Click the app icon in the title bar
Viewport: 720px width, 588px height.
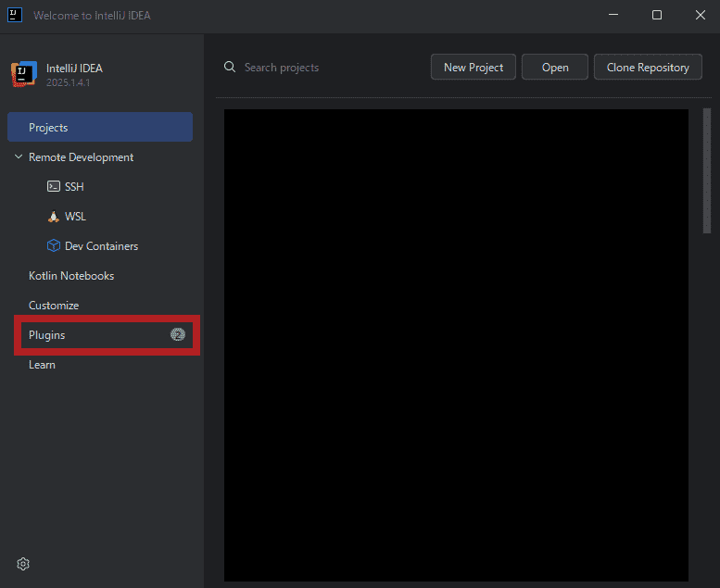tap(15, 15)
